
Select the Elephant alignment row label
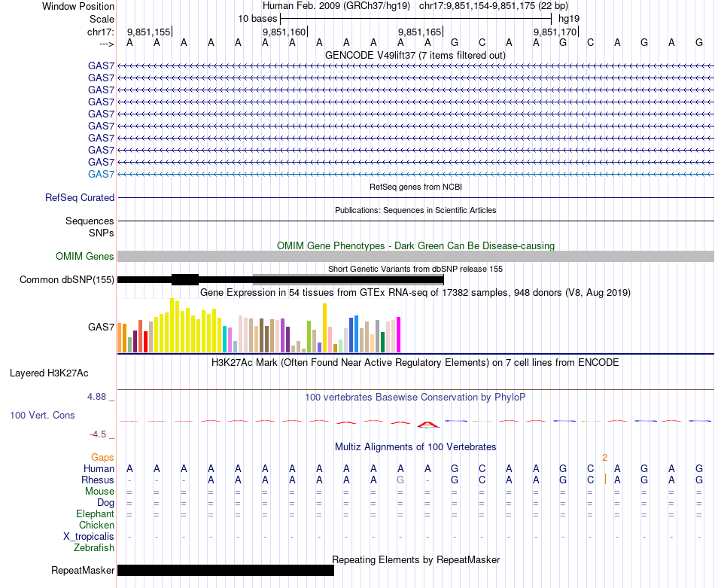coord(96,514)
